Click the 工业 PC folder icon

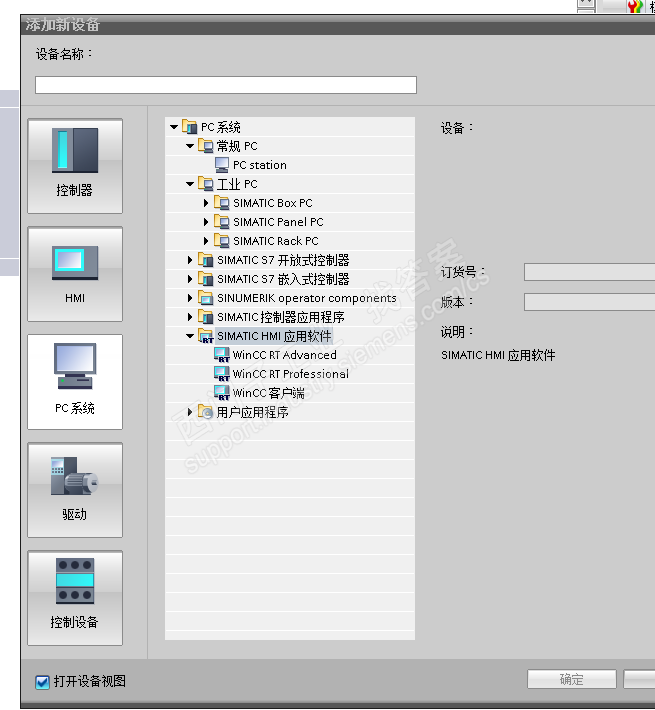(x=206, y=184)
